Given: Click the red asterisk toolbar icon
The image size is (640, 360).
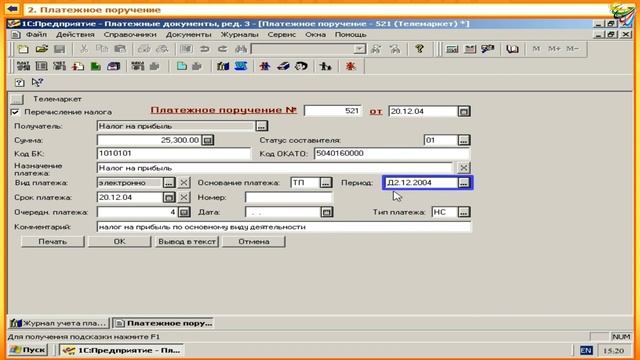Looking at the screenshot, I should [351, 66].
